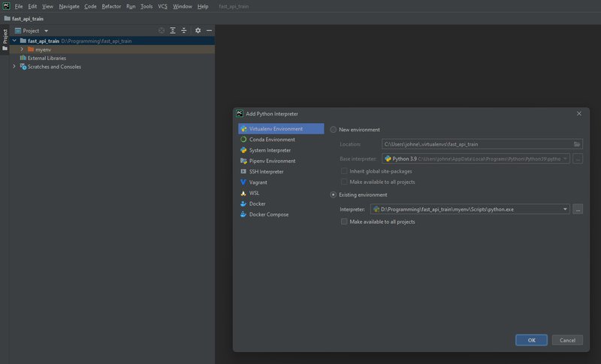601x364 pixels.
Task: Click the Expand All icon in Project toolbar
Action: pos(173,31)
